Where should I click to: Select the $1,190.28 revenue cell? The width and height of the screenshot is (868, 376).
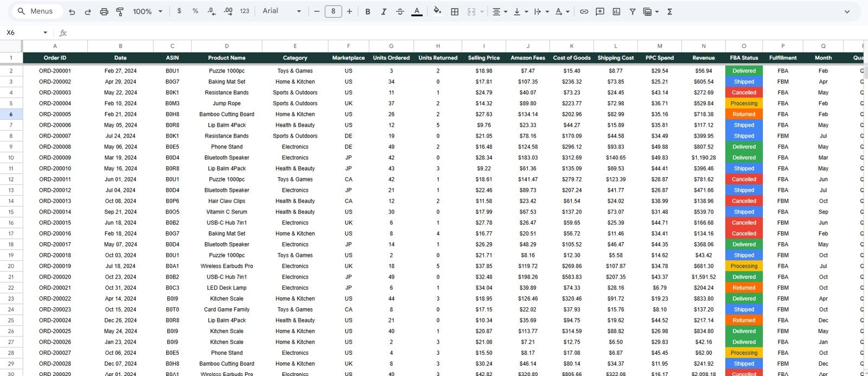tap(704, 158)
